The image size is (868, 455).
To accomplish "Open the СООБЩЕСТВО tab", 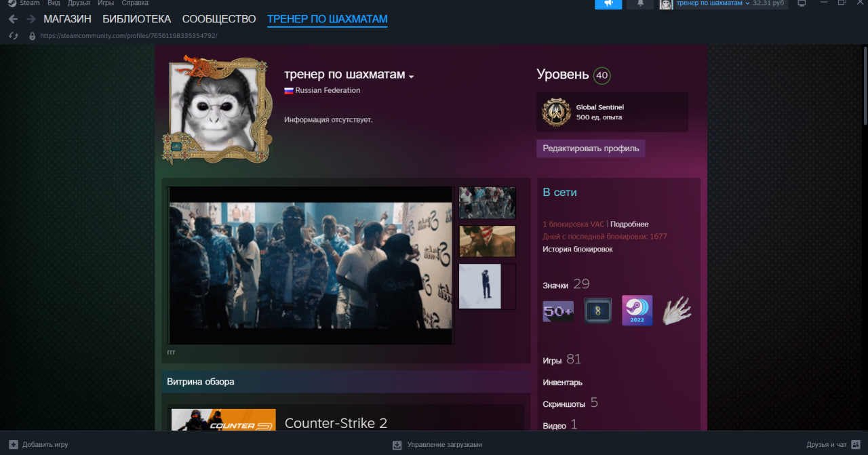I will [x=219, y=19].
